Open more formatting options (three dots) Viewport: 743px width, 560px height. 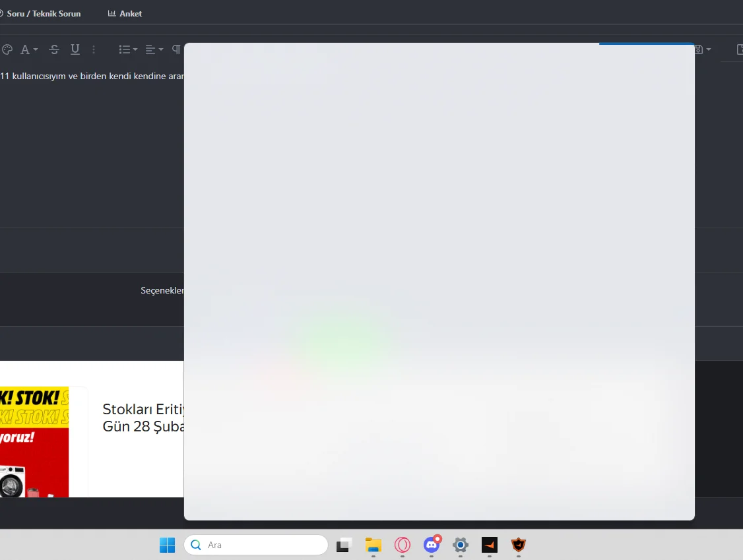pos(93,49)
